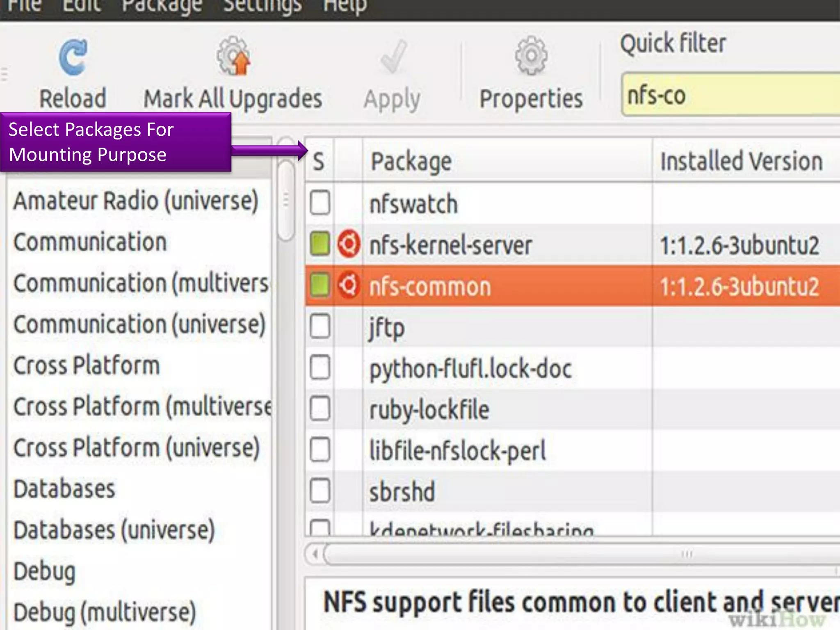840x630 pixels.
Task: Select the Cross Platform (multiverse) section
Action: tap(142, 407)
